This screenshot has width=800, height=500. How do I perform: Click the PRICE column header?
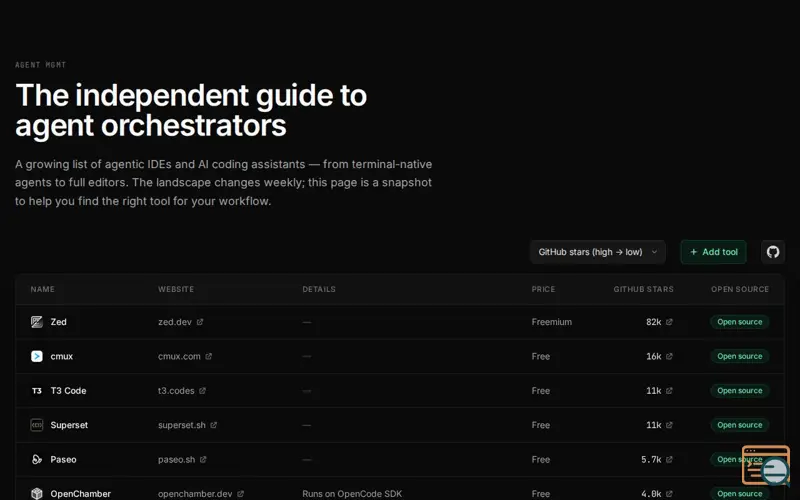click(x=543, y=289)
